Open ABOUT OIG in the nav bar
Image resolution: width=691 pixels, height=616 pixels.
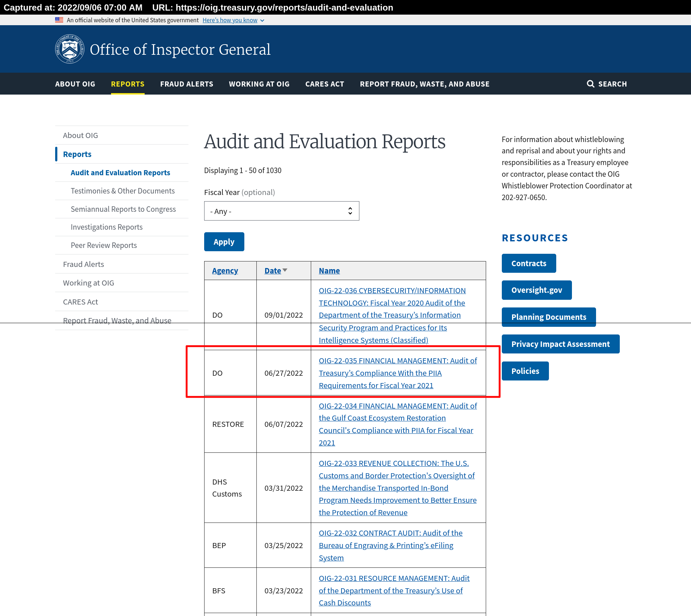click(x=75, y=84)
